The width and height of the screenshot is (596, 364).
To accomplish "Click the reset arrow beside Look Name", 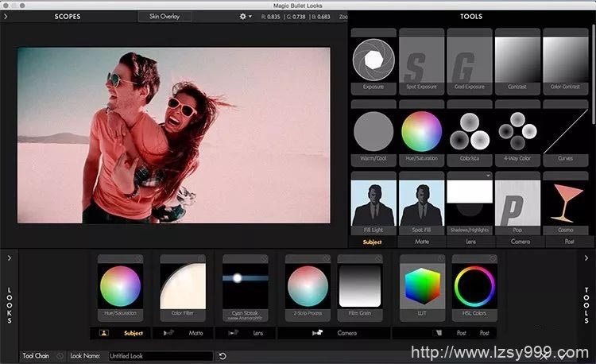I will 223,356.
